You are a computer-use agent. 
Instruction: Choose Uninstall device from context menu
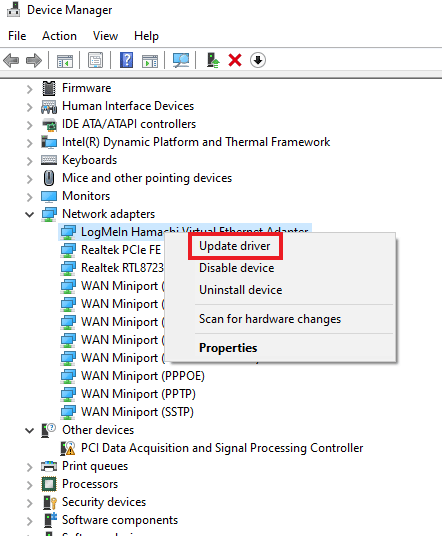(x=241, y=290)
